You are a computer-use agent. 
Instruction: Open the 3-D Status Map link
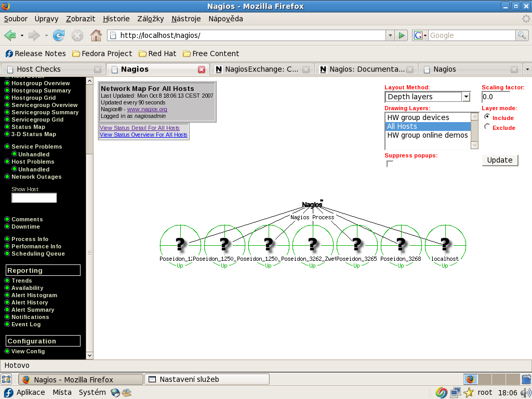[x=34, y=134]
